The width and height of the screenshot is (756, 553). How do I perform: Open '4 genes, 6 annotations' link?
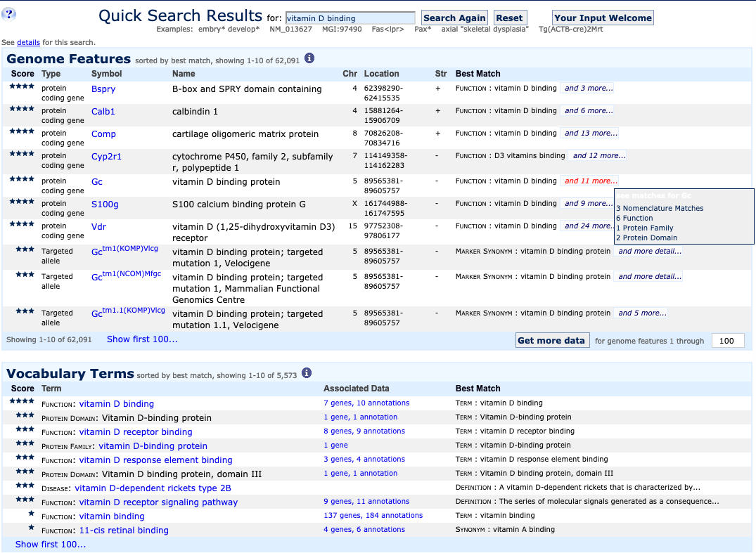[x=364, y=529]
